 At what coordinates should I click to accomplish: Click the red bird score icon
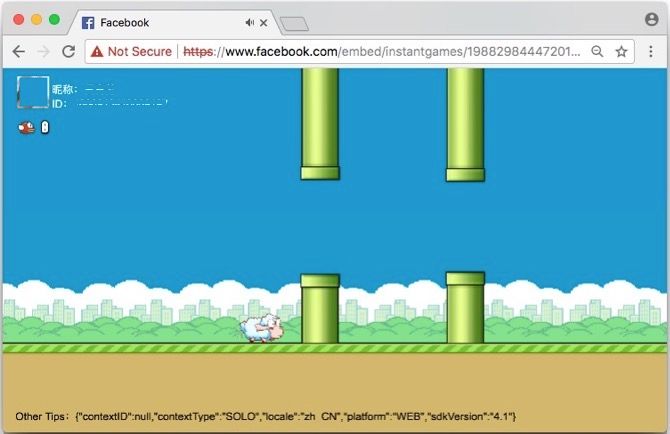point(26,127)
